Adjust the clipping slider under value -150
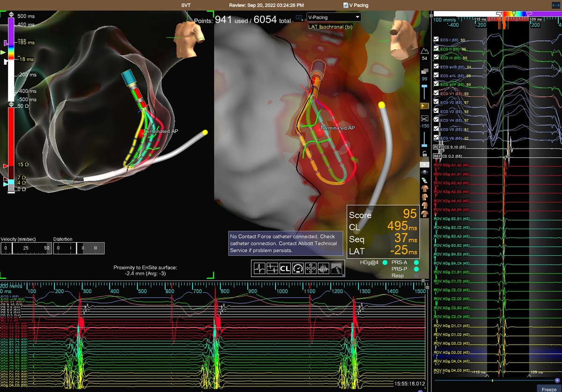 click(425, 140)
